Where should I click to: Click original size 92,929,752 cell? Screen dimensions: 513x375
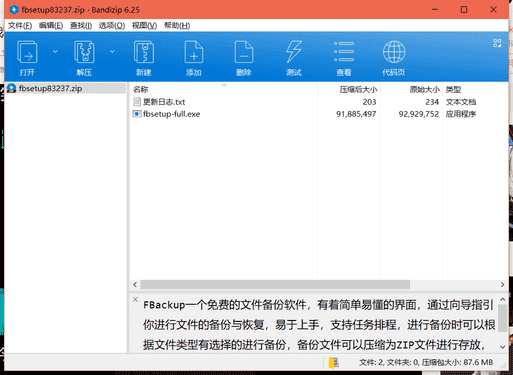pyautogui.click(x=419, y=114)
